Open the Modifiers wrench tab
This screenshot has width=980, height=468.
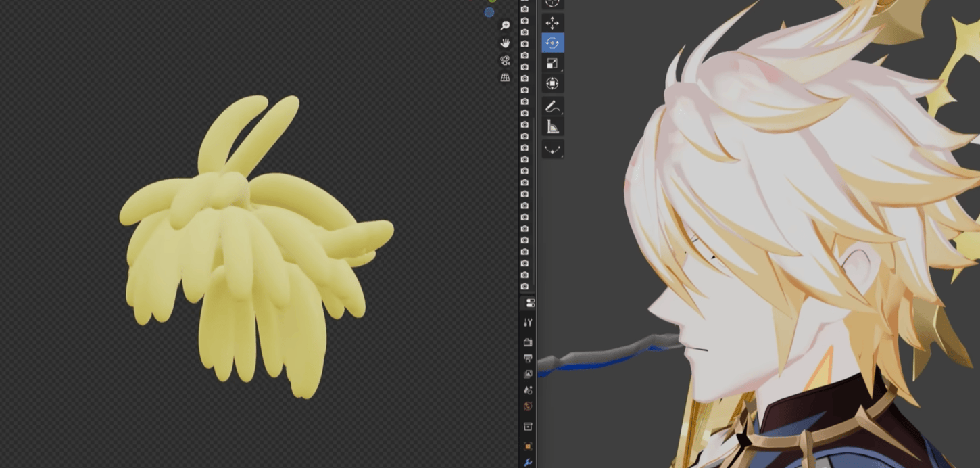click(x=528, y=463)
